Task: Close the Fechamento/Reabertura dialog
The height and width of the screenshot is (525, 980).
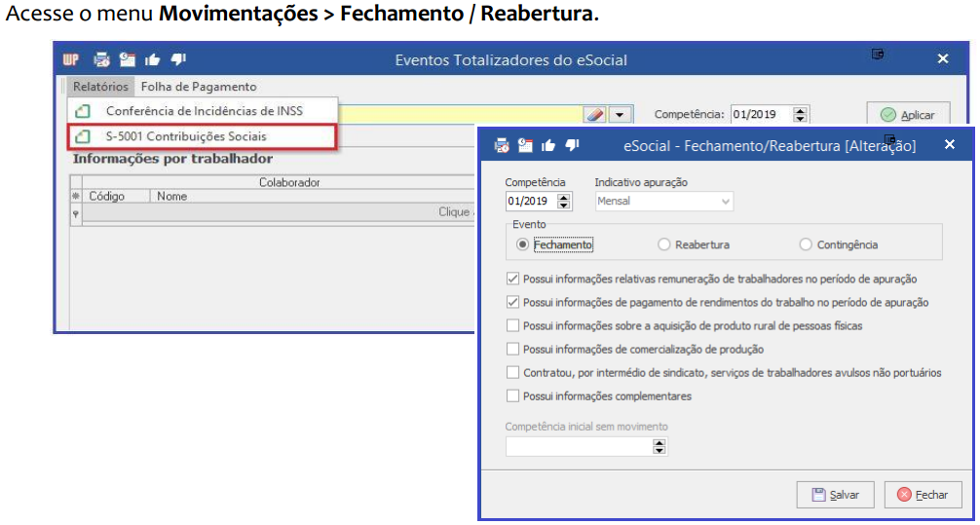Action: coord(950,144)
